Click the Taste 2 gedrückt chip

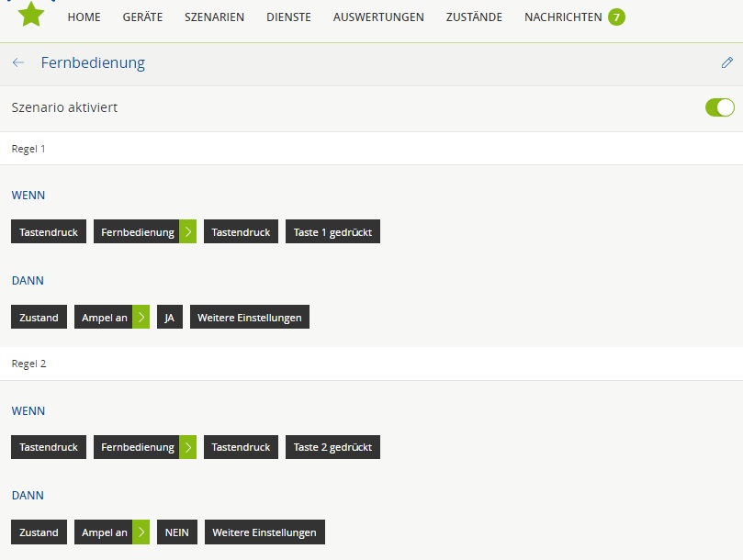[332, 447]
